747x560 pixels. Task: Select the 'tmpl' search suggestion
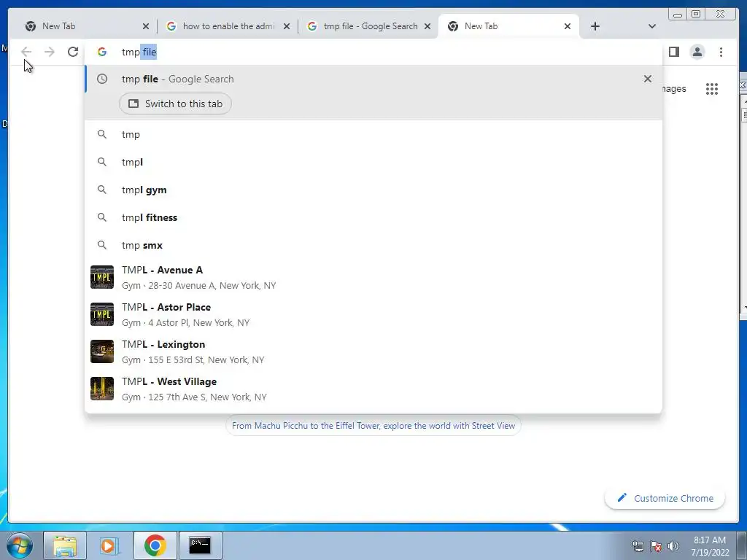[x=373, y=162]
